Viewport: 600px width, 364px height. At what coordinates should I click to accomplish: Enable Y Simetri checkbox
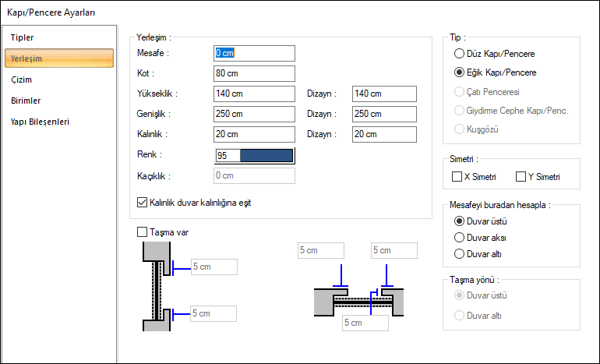(x=521, y=177)
